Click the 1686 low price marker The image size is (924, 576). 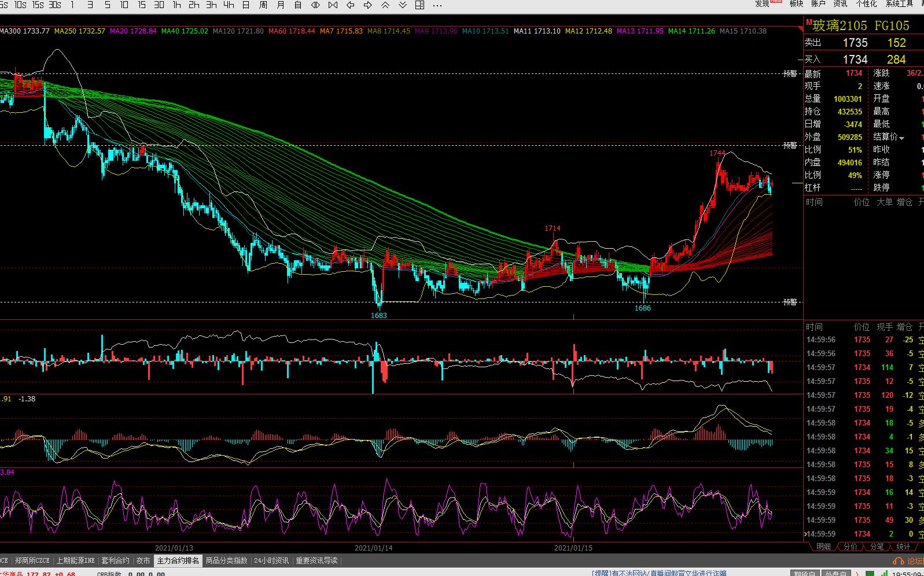(x=643, y=308)
